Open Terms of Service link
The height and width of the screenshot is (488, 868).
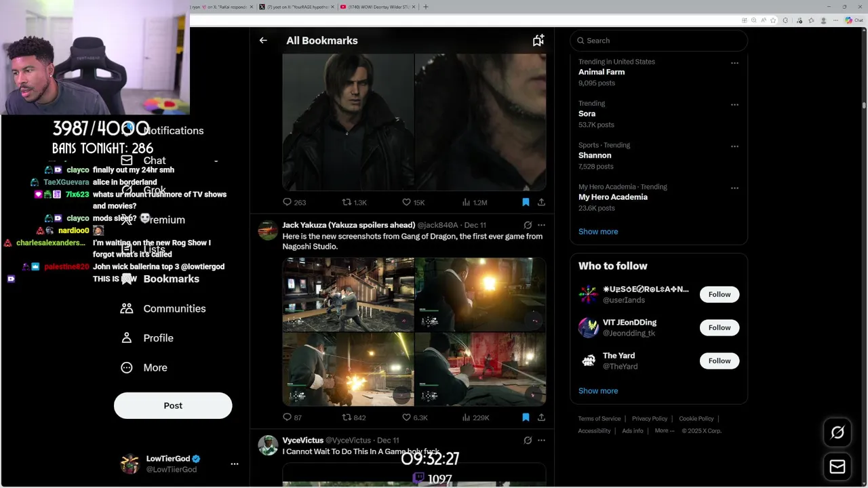[x=599, y=419]
